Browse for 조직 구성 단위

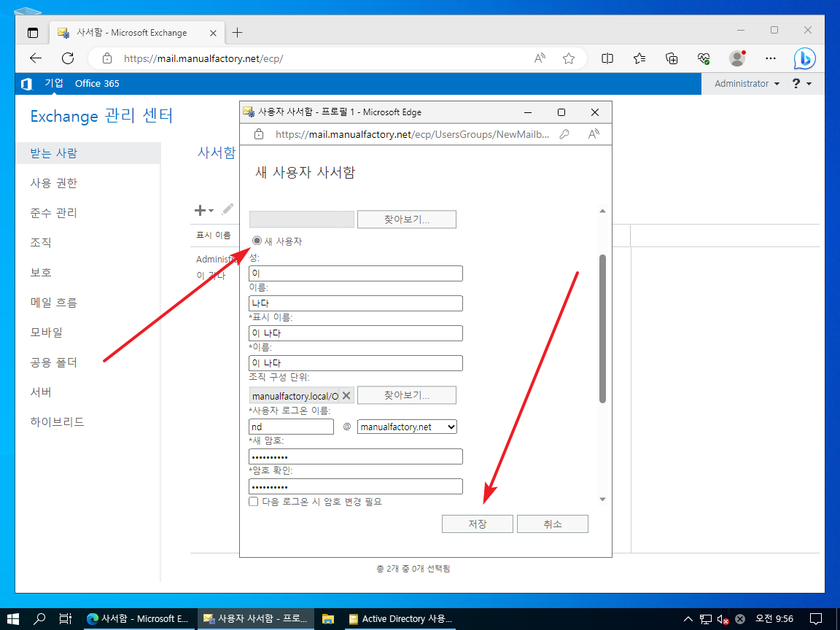(x=407, y=394)
